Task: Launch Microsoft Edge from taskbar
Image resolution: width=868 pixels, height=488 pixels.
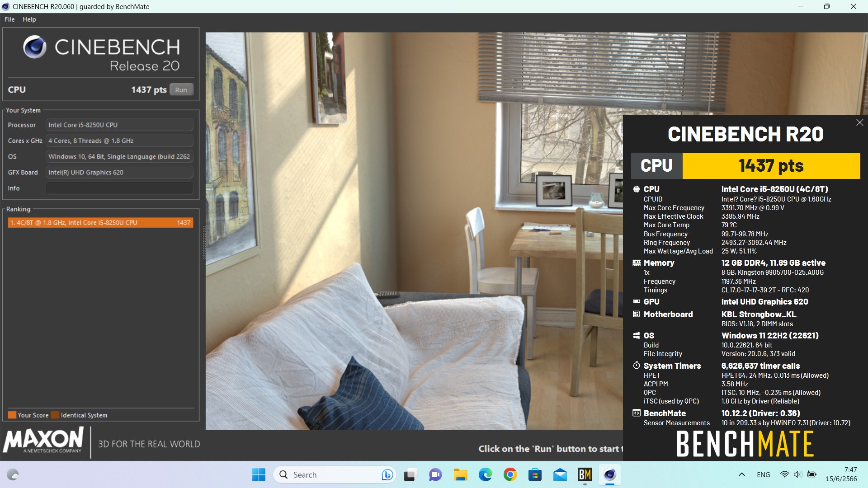Action: pyautogui.click(x=485, y=474)
